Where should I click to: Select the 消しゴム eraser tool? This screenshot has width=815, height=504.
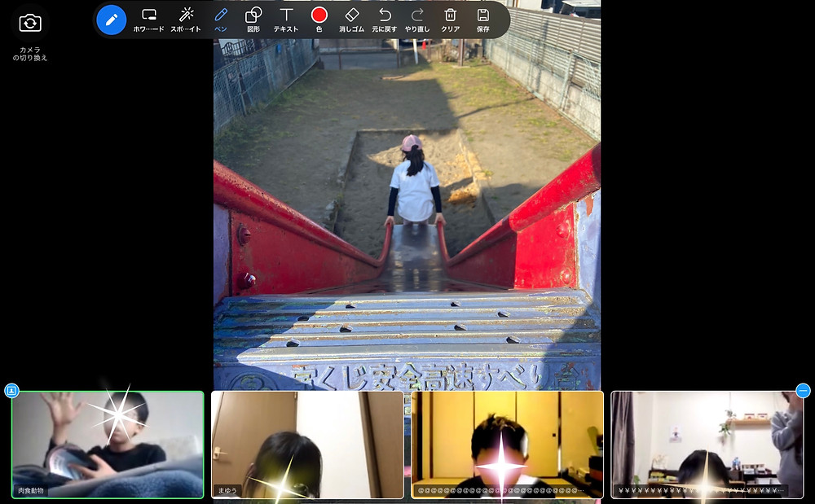[x=352, y=20]
